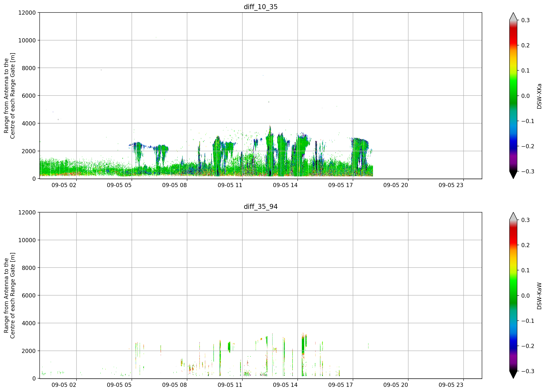Click the 0.2 tick on DSW-XKa colorbar

pyautogui.click(x=525, y=46)
